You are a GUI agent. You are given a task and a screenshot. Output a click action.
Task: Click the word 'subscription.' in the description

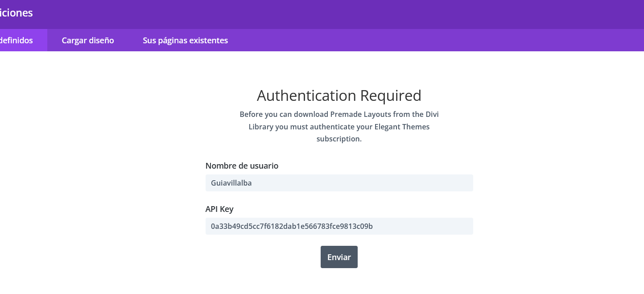click(x=339, y=139)
